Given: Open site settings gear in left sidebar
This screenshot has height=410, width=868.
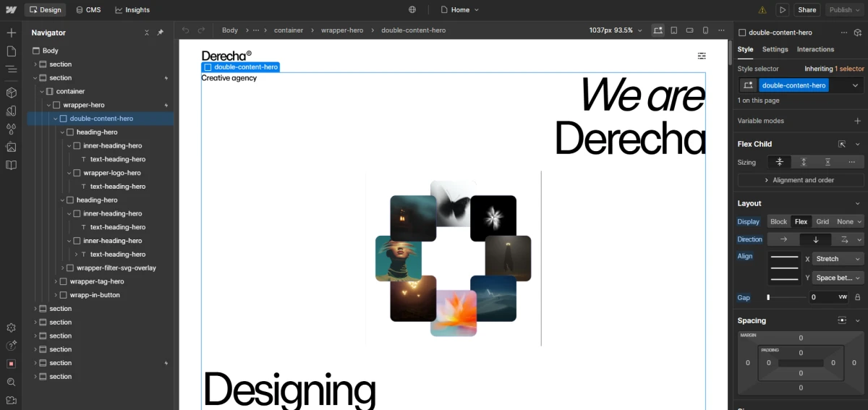Looking at the screenshot, I should point(11,328).
